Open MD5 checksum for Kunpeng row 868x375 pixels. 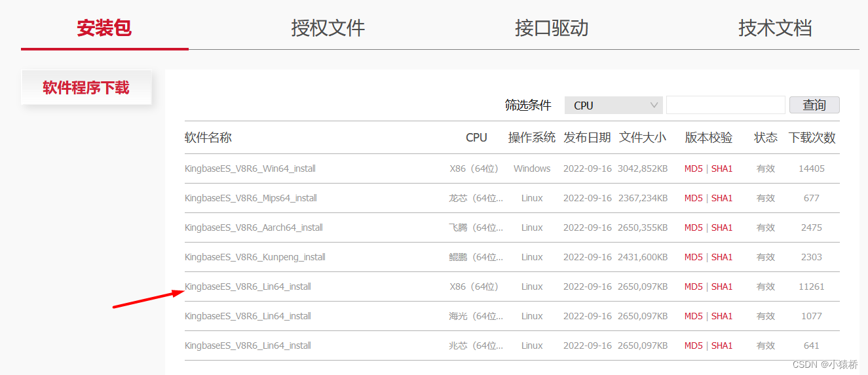693,257
